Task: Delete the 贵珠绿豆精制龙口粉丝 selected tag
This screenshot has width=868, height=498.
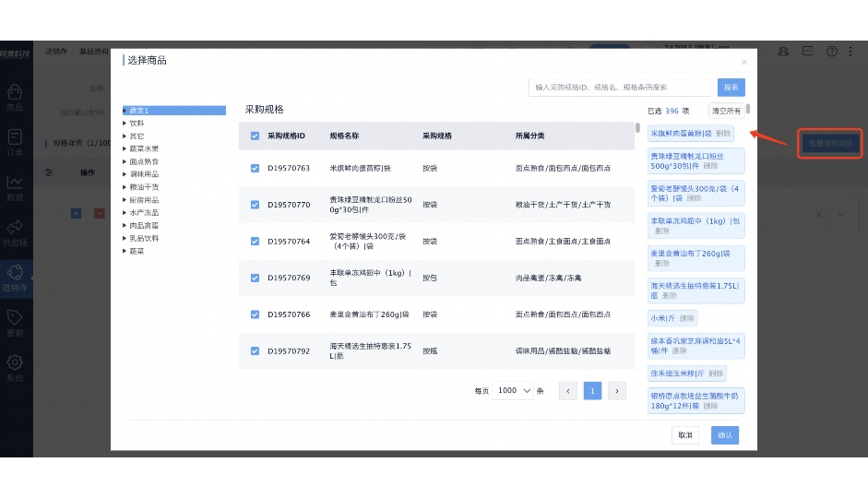Action: tap(710, 165)
